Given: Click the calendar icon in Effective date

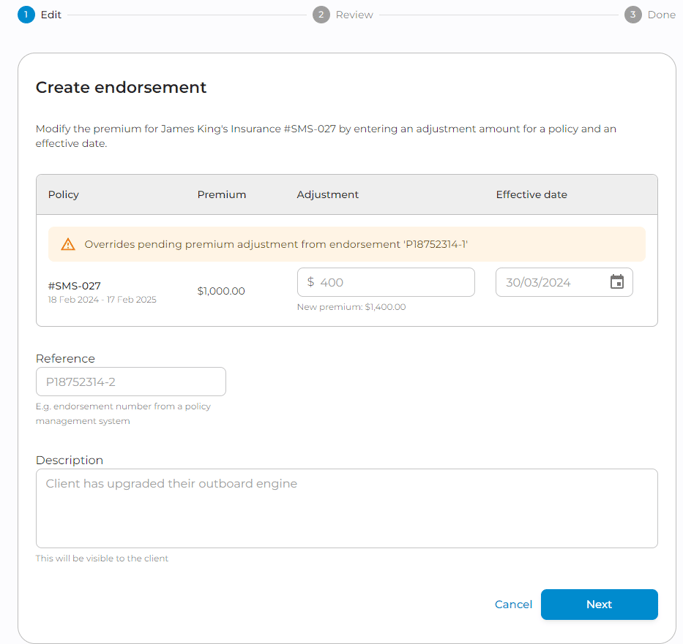Looking at the screenshot, I should tap(617, 282).
